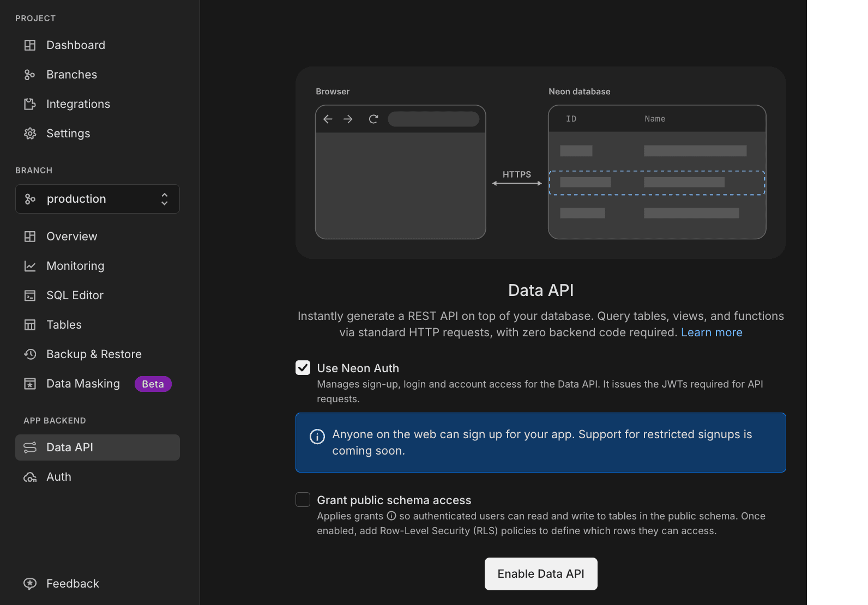Click the 'Browser' diagram label
Screen dimensions: 868x605
(x=333, y=92)
